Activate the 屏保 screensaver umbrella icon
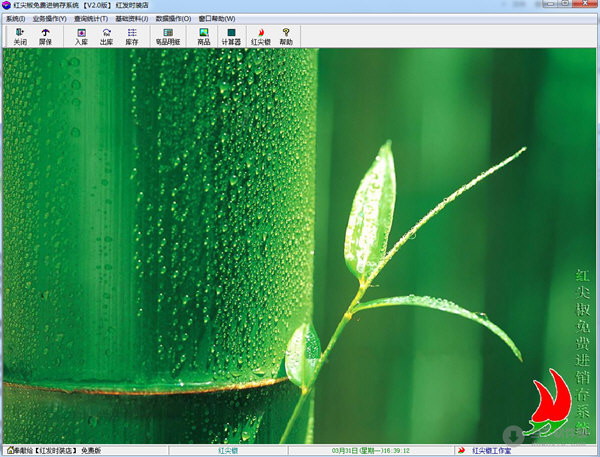600x457 pixels. [x=46, y=37]
